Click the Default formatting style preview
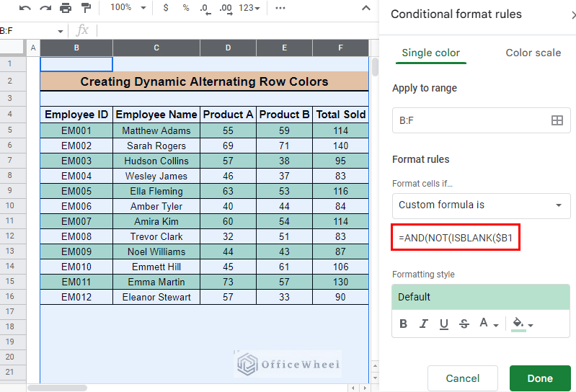This screenshot has height=392, width=576. (x=481, y=297)
